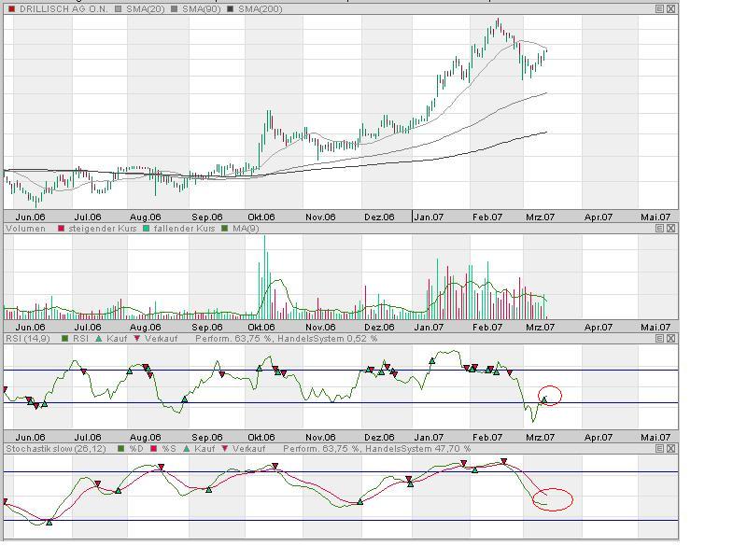Click the Stochastik buy marker at June 2006 low
Screen dimensions: 747x560
click(x=49, y=523)
